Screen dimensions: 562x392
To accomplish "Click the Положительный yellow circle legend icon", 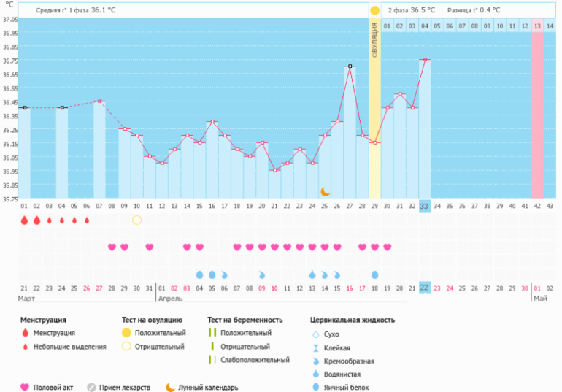I will [126, 333].
